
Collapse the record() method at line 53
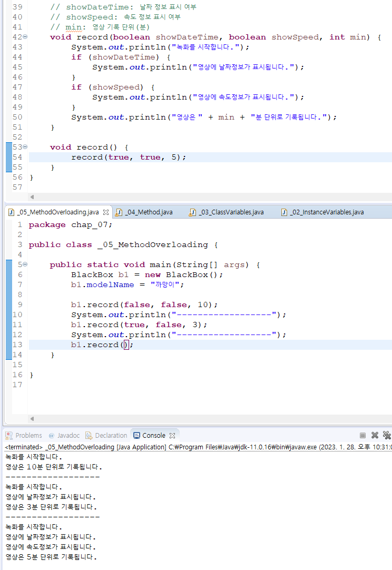[x=25, y=147]
